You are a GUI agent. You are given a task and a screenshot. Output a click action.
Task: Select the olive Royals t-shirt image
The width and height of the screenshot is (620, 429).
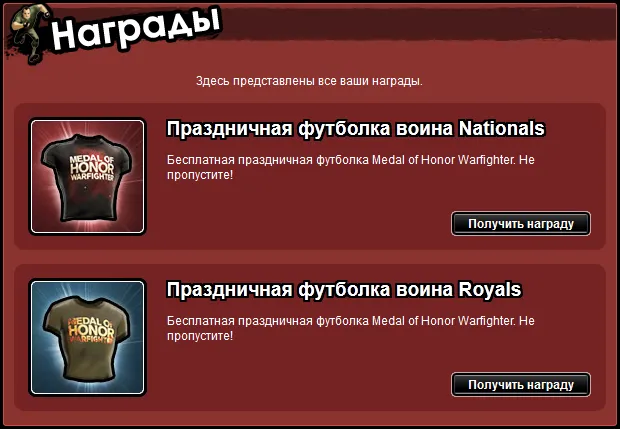[x=87, y=338]
